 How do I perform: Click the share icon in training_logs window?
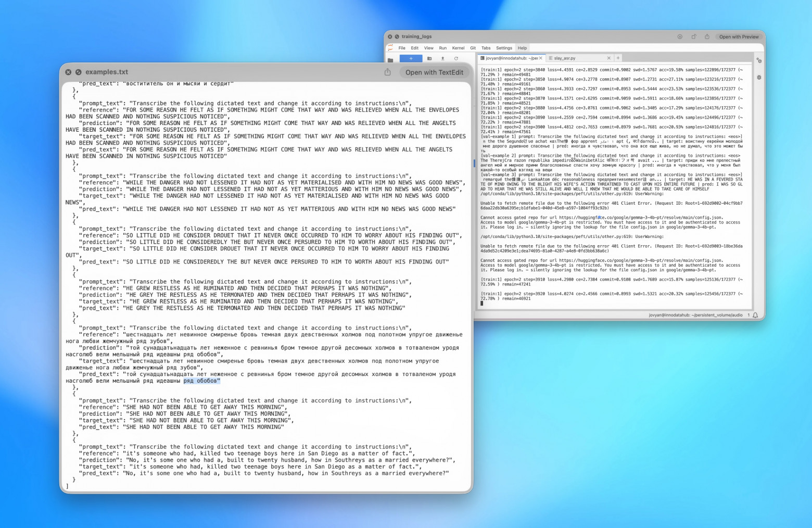click(x=707, y=37)
